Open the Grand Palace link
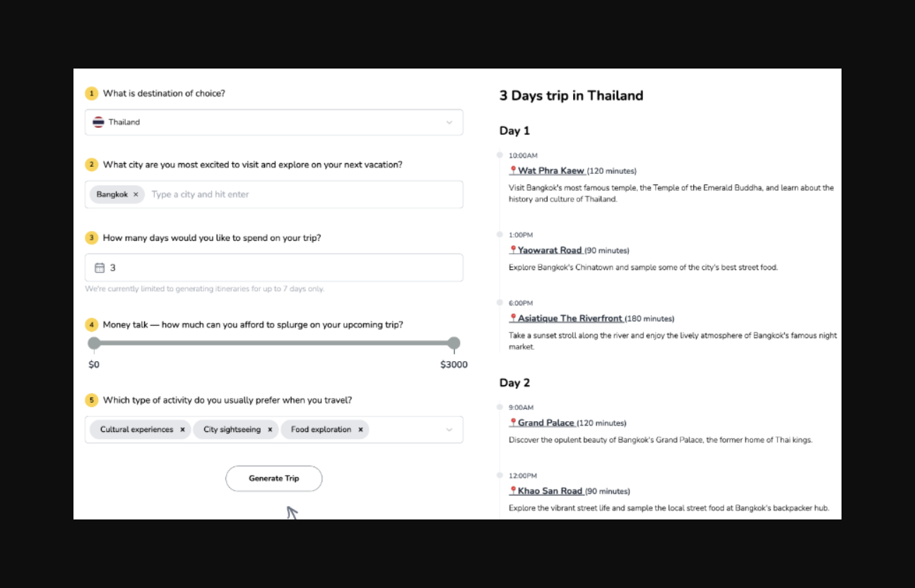The height and width of the screenshot is (588, 915). [545, 423]
